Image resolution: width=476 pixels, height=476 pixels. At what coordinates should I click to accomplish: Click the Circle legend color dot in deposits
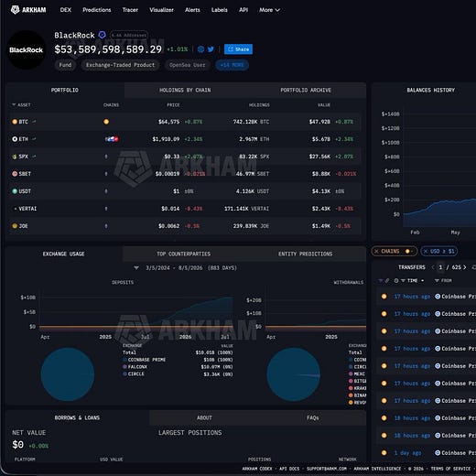pyautogui.click(x=124, y=373)
